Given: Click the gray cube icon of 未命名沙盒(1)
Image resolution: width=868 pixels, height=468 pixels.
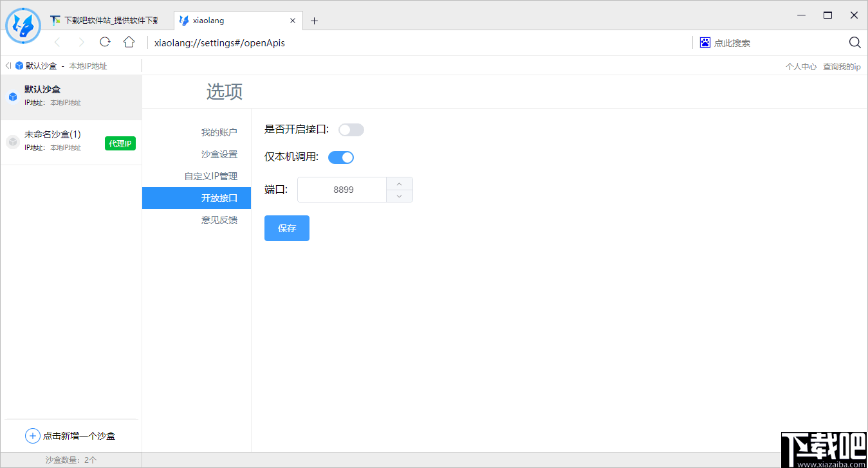Looking at the screenshot, I should click(x=13, y=140).
